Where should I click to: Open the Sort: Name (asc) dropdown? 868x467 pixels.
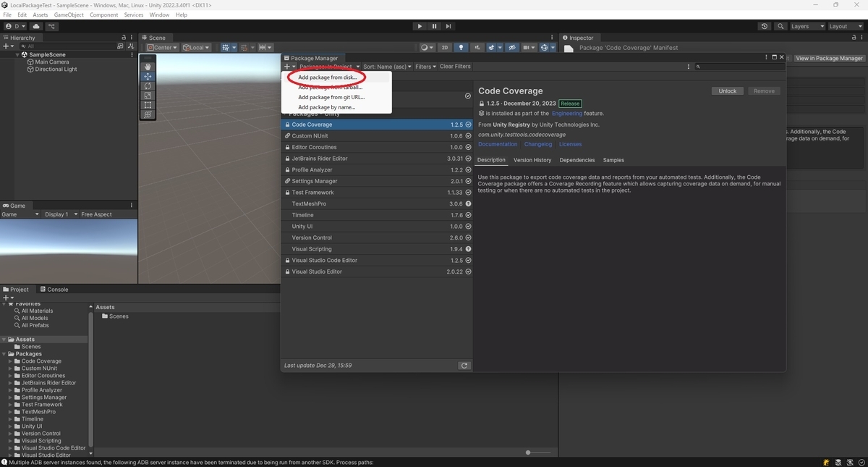[x=389, y=66]
